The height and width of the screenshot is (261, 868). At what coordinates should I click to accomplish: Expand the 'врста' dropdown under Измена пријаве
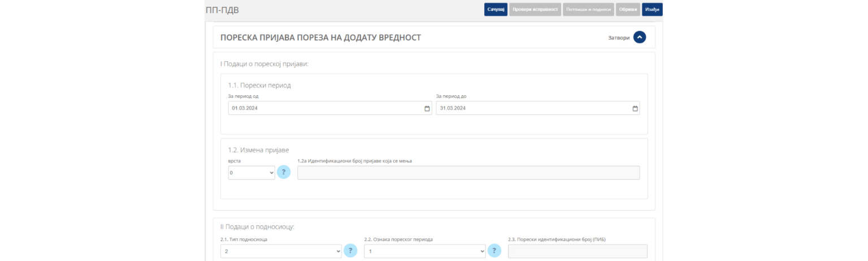(x=251, y=173)
